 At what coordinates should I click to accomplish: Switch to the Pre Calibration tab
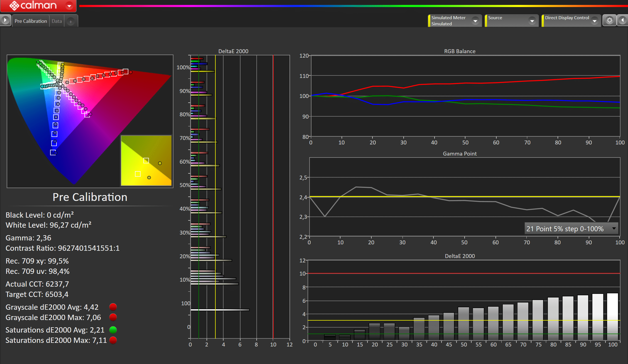click(31, 21)
